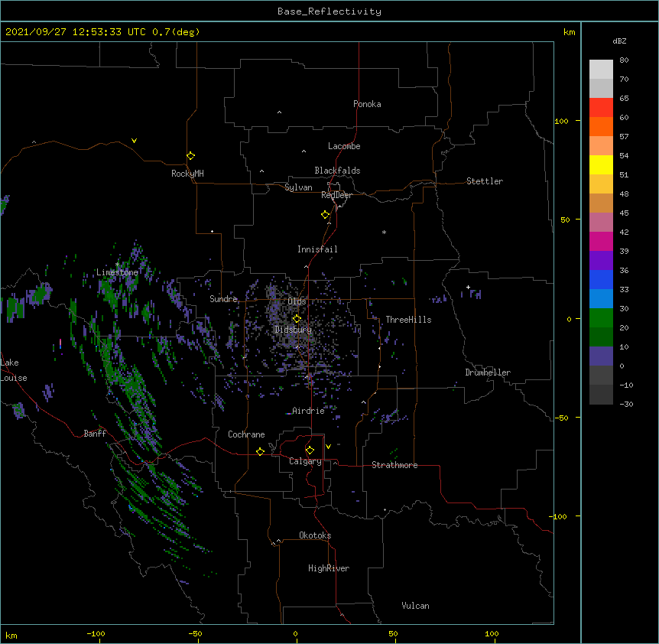The height and width of the screenshot is (644, 659).
Task: Click the Calgary city label
Action: (306, 461)
